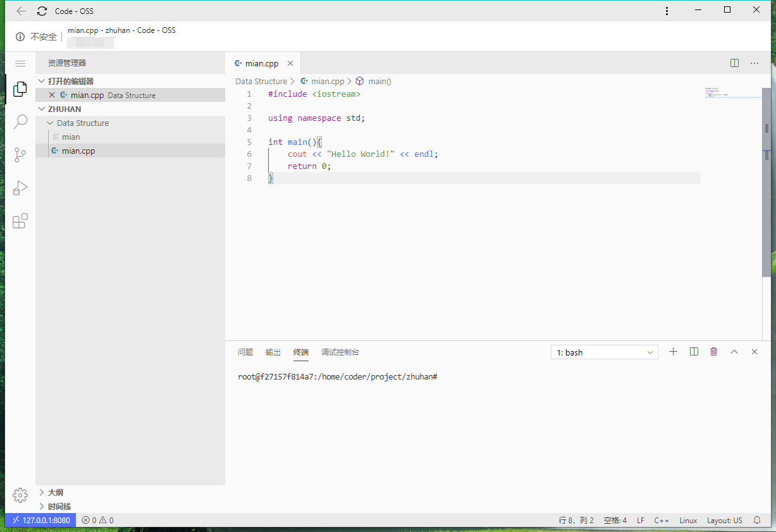Select mian.cpp in the explorer tree
The width and height of the screenshot is (776, 532).
pos(130,151)
